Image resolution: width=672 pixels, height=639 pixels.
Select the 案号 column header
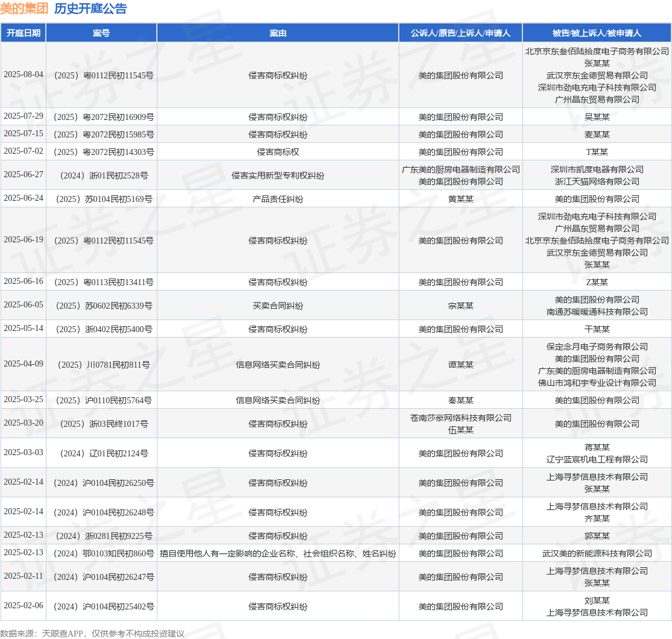tap(101, 33)
